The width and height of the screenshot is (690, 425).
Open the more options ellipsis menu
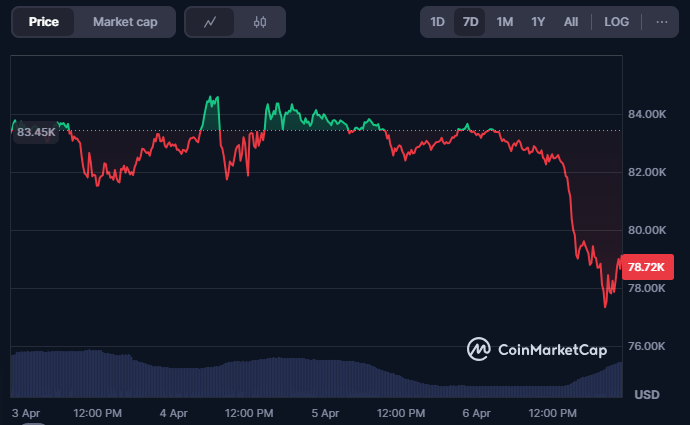pyautogui.click(x=662, y=22)
